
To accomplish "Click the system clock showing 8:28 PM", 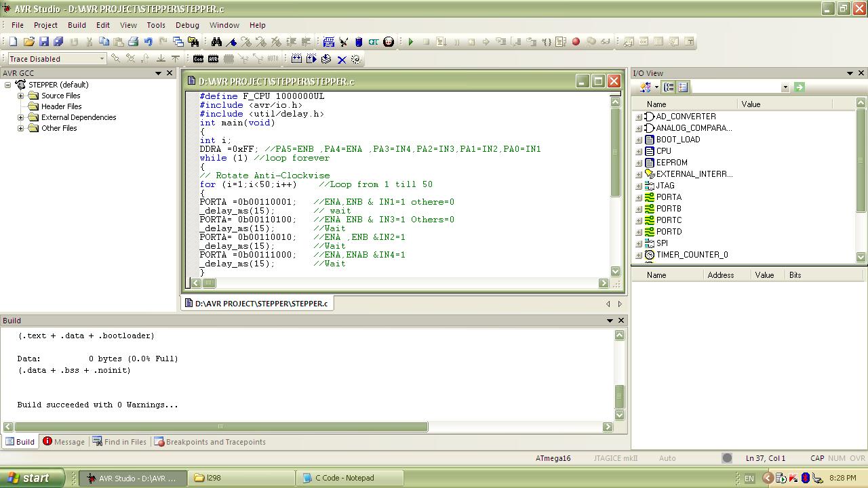I will point(842,478).
